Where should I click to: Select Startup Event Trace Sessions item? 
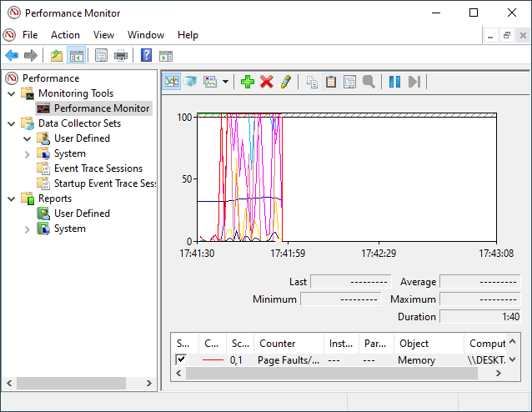[105, 183]
